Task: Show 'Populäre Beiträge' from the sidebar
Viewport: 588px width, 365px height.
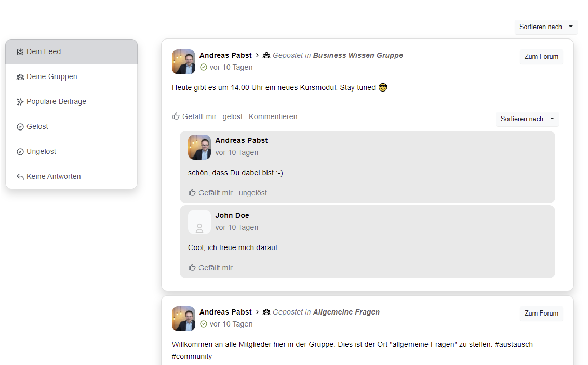Action: 71,102
